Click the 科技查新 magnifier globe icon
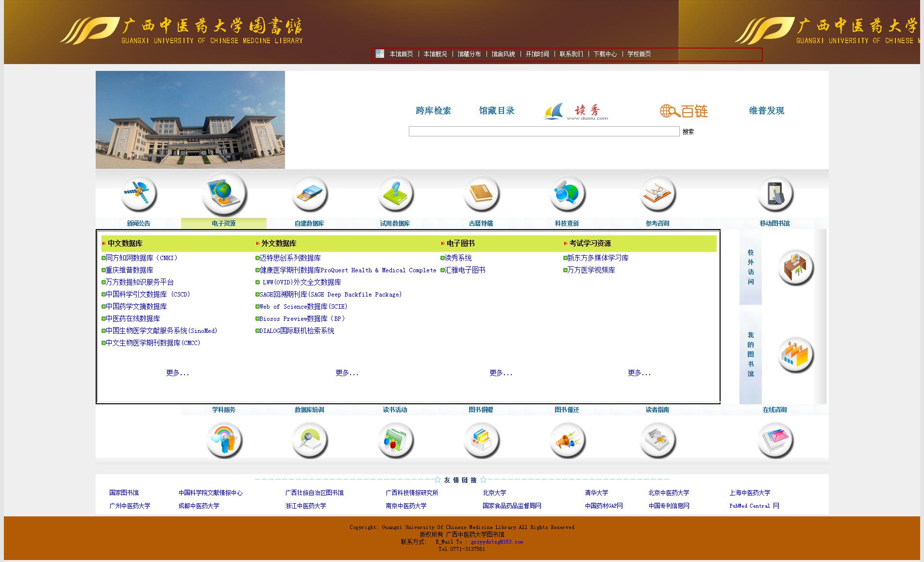Viewport: 924px width, 562px height. tap(567, 193)
